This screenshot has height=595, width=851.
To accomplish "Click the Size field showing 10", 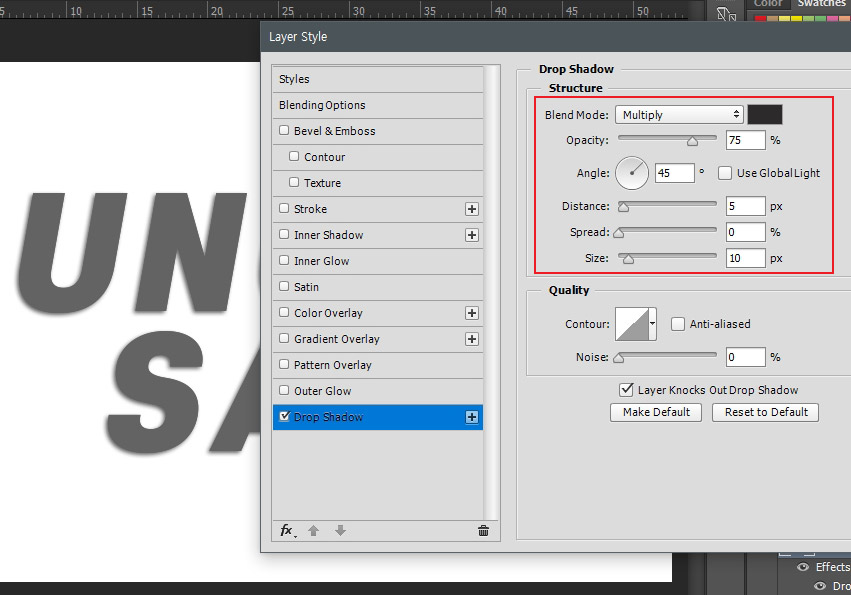I will (746, 258).
